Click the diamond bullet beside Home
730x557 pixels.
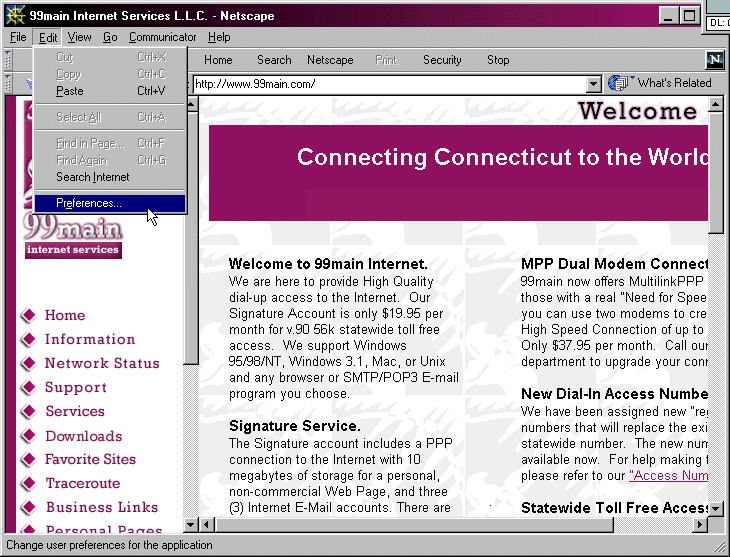[28, 315]
